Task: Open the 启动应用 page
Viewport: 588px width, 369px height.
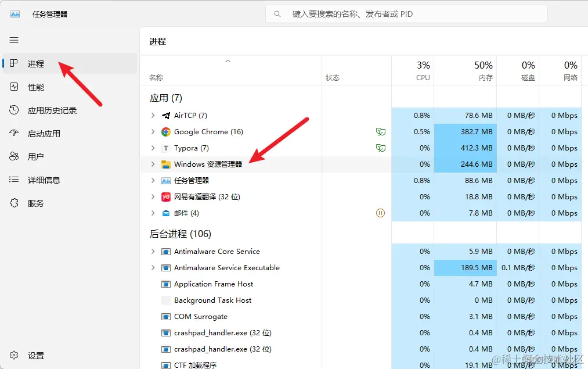Action: point(70,133)
